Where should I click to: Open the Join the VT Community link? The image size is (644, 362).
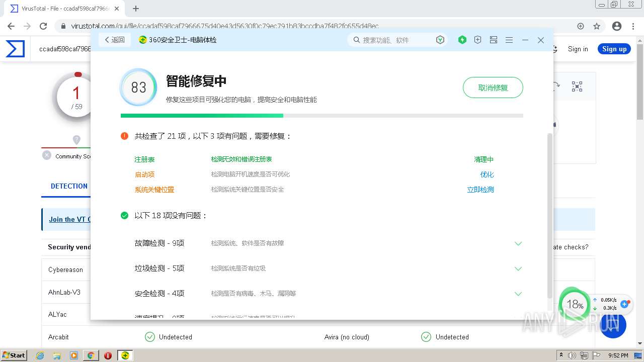[69, 219]
